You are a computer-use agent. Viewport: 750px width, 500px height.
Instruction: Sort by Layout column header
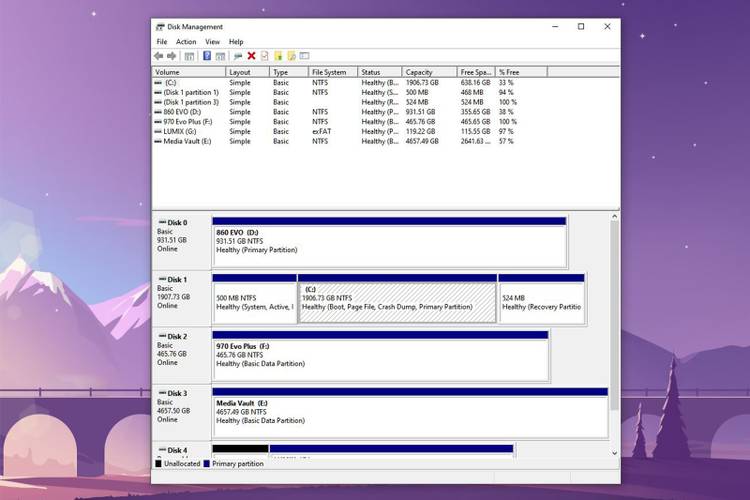tap(247, 72)
